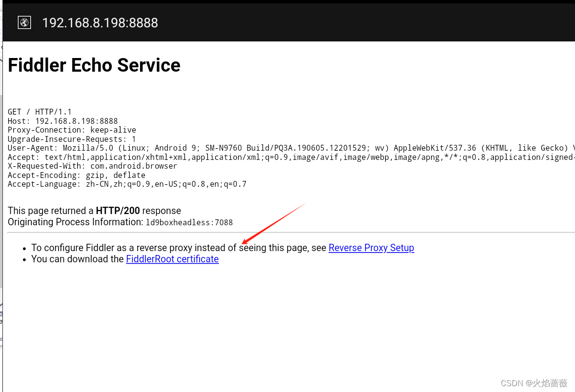Click the Host: 192.168.8.198:8888 header line

[x=62, y=121]
